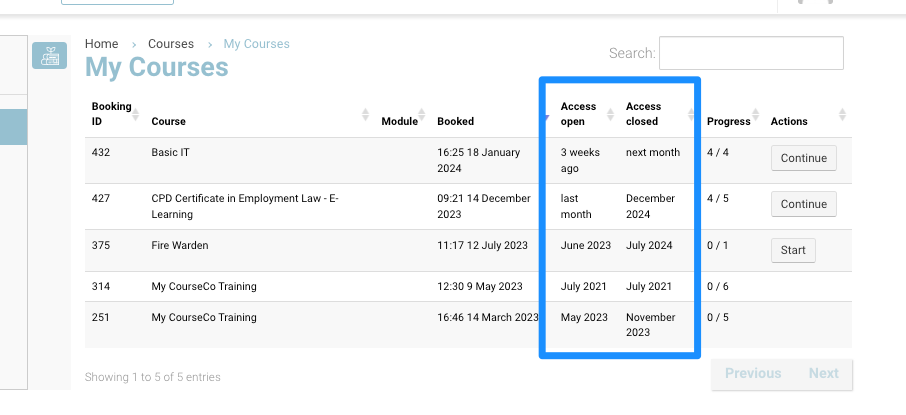Go to Next page of entries
The height and width of the screenshot is (415, 906).
[x=823, y=373]
